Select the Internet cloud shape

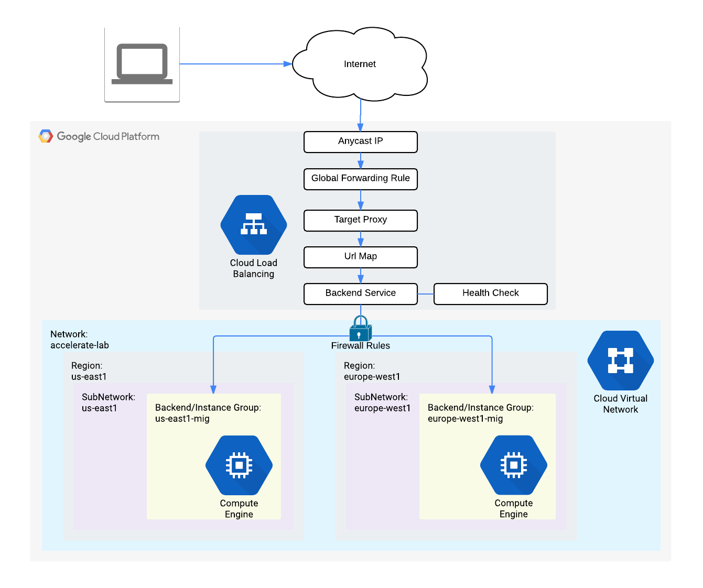tap(360, 64)
